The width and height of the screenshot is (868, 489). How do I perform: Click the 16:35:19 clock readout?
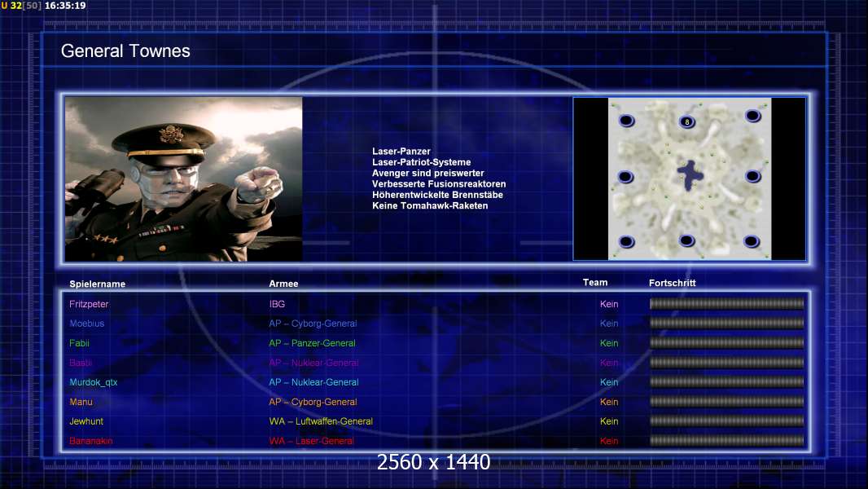point(65,6)
